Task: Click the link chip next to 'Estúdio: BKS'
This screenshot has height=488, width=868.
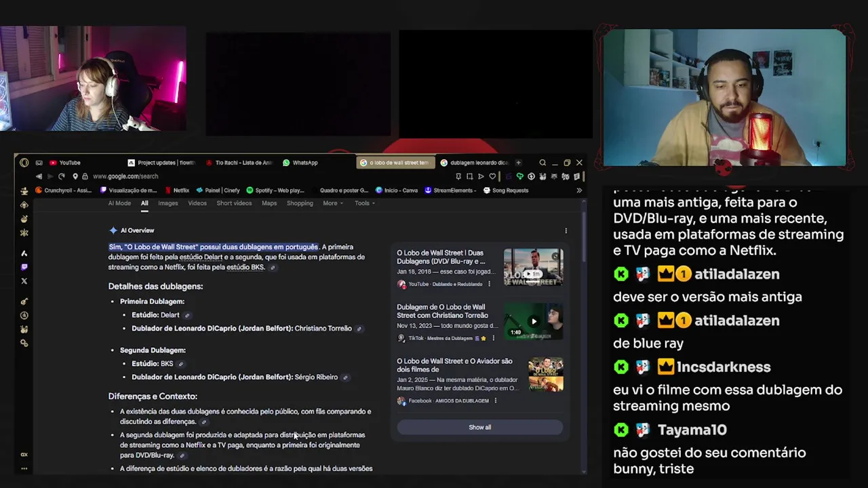Action: 180,364
